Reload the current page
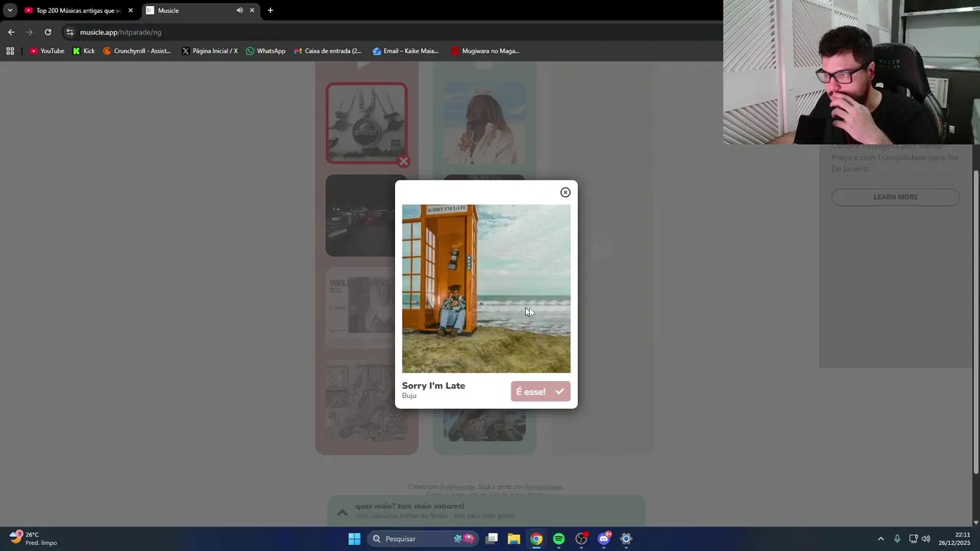 [x=47, y=32]
